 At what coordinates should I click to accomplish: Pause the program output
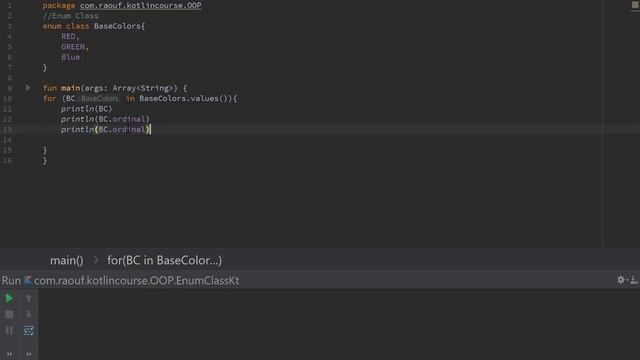(9, 331)
